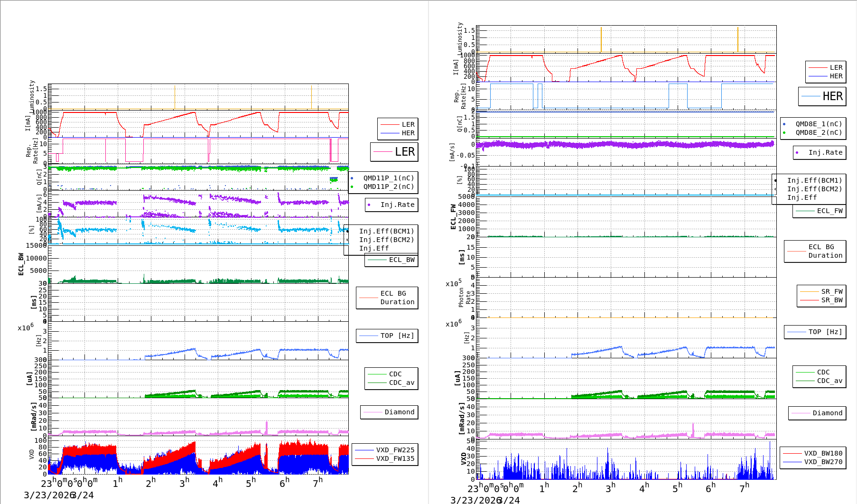This screenshot has width=857, height=504.
Task: Click the ECL_FW legend box
Action: [x=820, y=211]
